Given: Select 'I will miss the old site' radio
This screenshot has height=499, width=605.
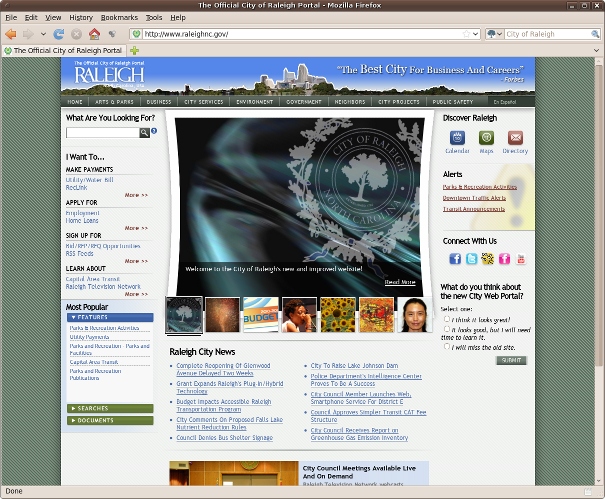Looking at the screenshot, I should [x=446, y=347].
